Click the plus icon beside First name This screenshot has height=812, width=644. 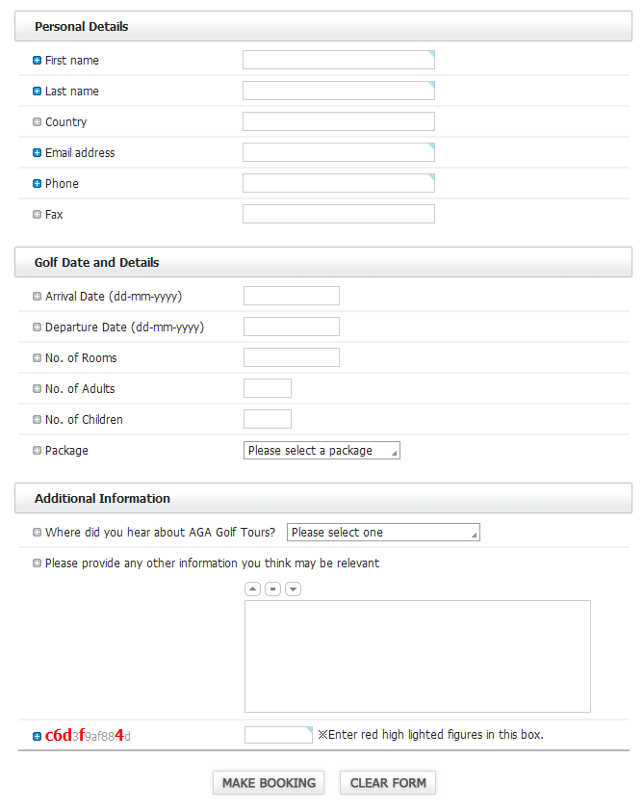[x=38, y=61]
